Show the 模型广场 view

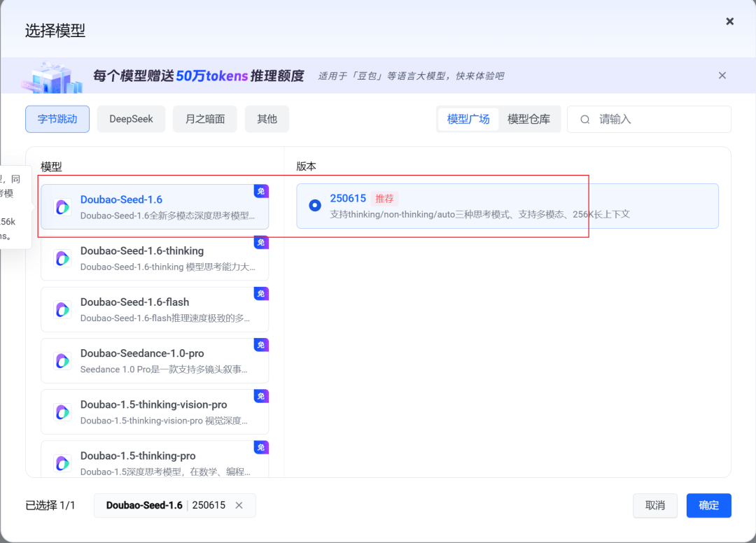468,119
